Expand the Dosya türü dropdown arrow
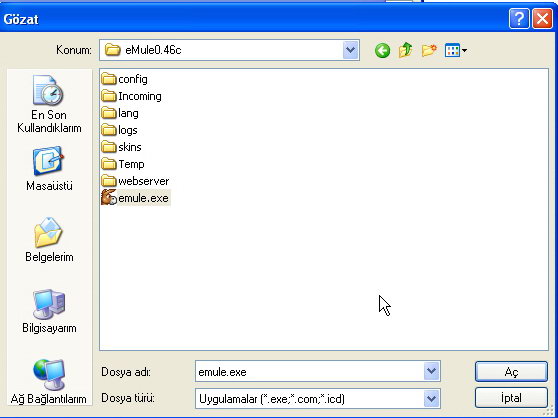558x418 pixels. 431,398
